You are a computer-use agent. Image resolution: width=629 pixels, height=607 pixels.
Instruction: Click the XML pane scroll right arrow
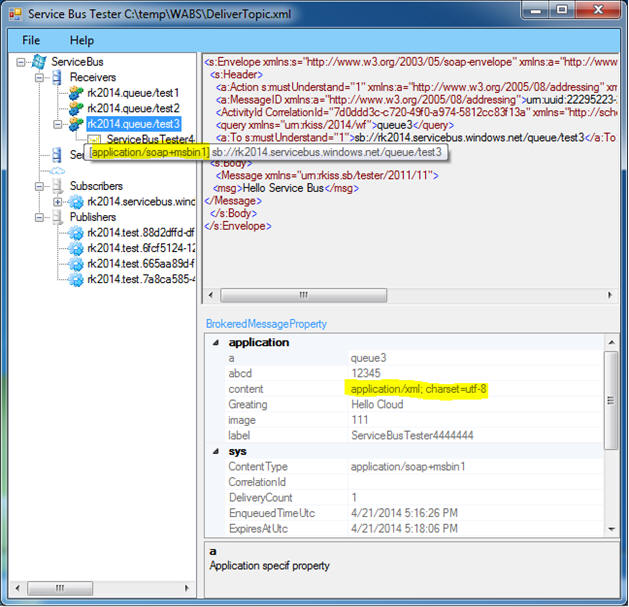610,295
